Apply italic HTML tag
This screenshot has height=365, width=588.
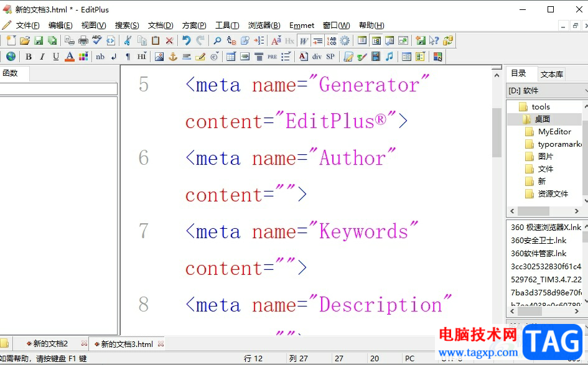coord(42,57)
